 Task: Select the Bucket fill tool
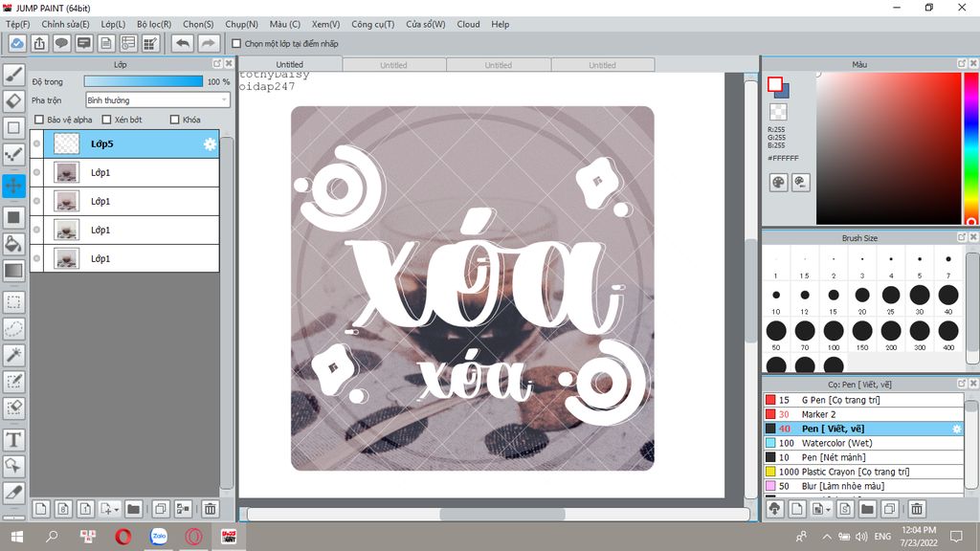[13, 244]
